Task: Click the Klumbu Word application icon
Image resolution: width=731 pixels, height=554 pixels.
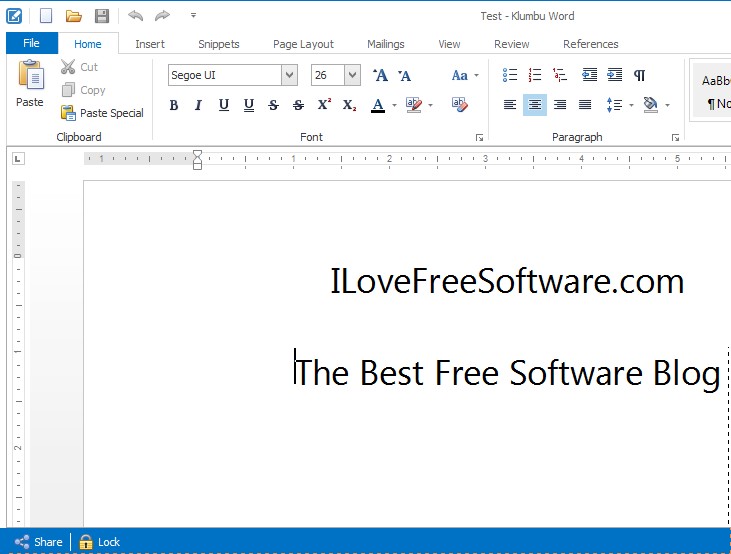Action: tap(14, 16)
